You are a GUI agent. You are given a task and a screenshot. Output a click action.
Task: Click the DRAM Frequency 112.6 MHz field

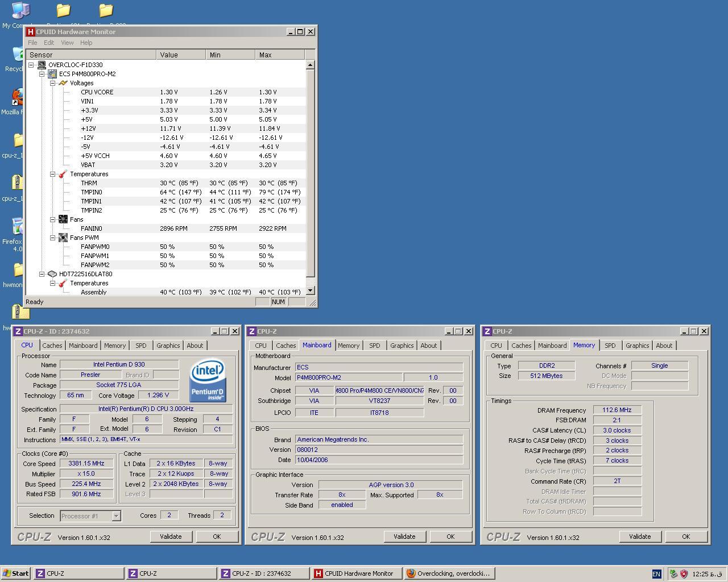point(617,410)
